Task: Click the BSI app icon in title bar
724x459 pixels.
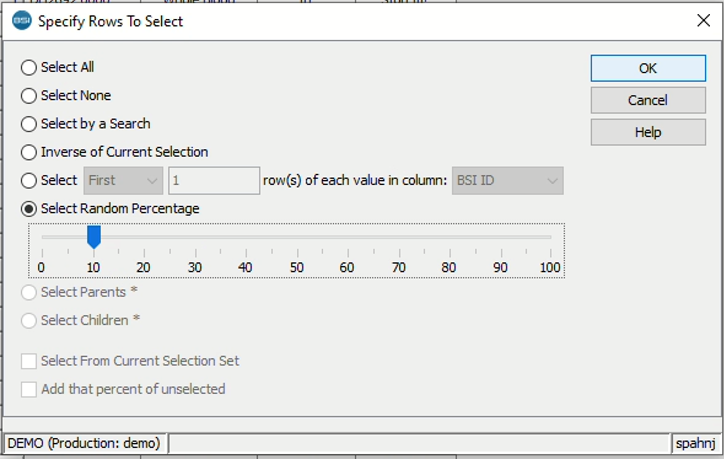Action: click(x=21, y=20)
